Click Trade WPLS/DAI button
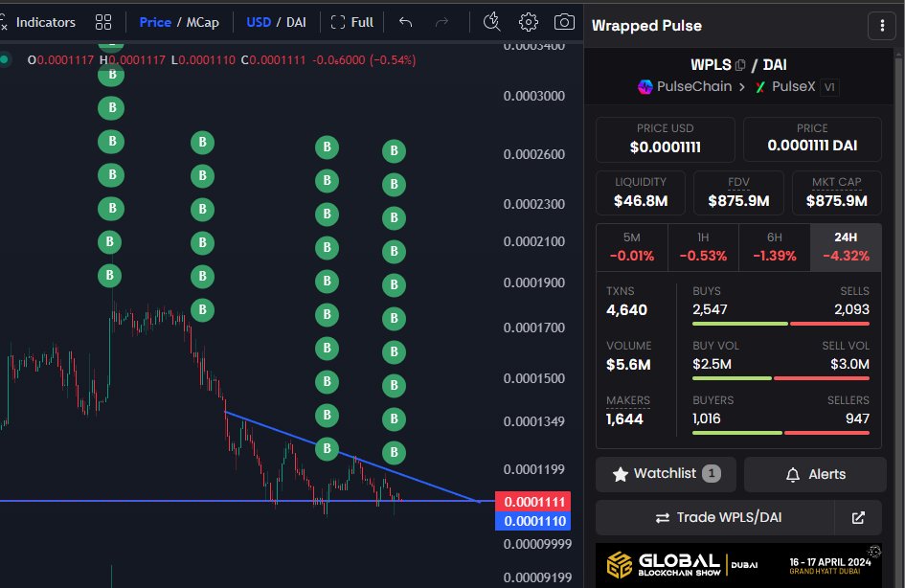The height and width of the screenshot is (588, 905). pyautogui.click(x=715, y=517)
